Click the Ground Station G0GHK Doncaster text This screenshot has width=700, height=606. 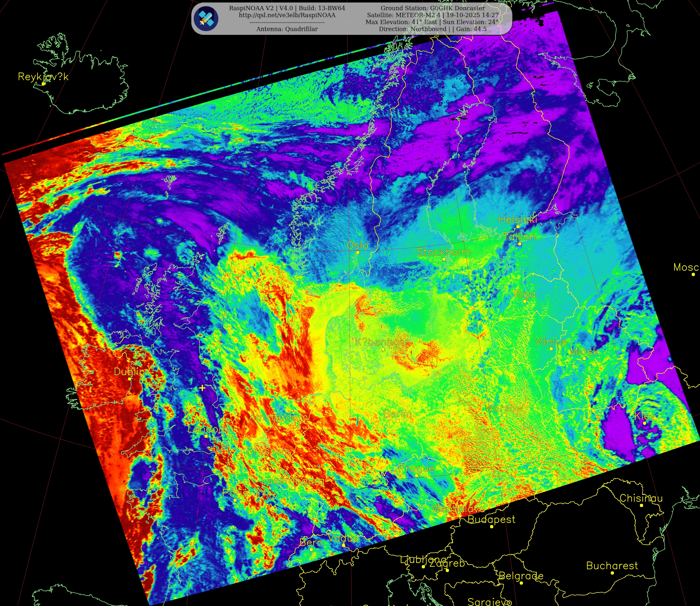[x=433, y=8]
